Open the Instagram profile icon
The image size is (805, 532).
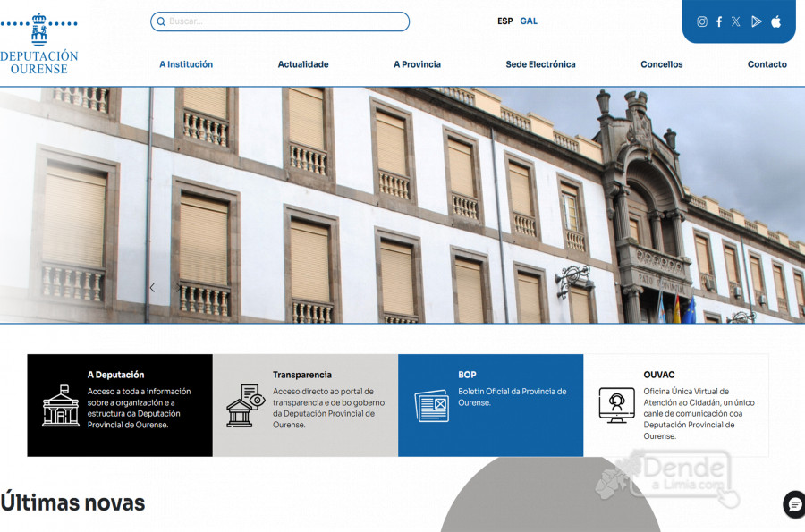coord(702,21)
